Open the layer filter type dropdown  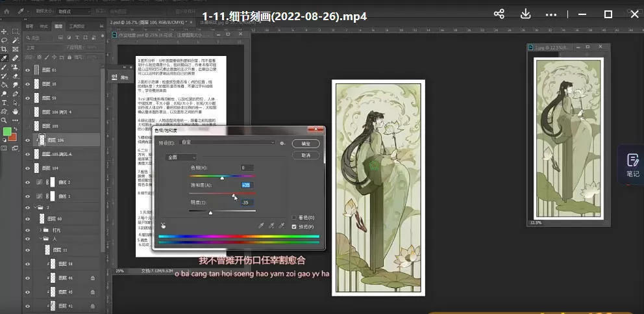pos(40,38)
